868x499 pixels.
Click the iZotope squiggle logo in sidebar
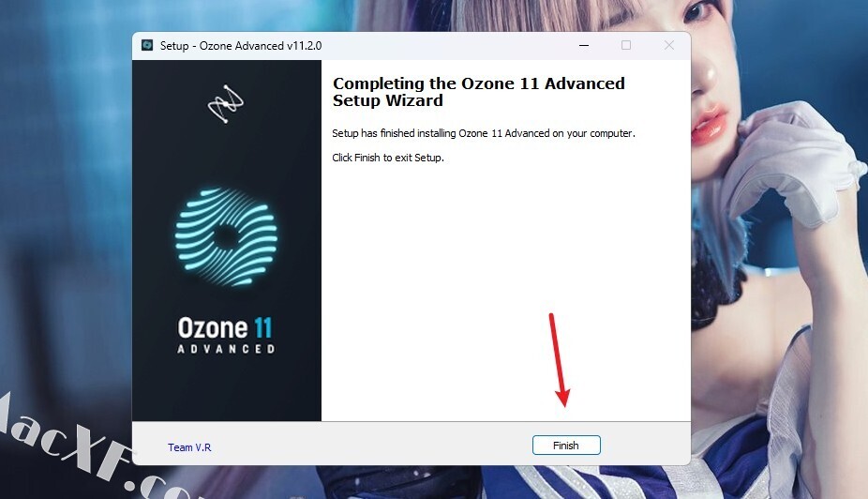click(225, 104)
